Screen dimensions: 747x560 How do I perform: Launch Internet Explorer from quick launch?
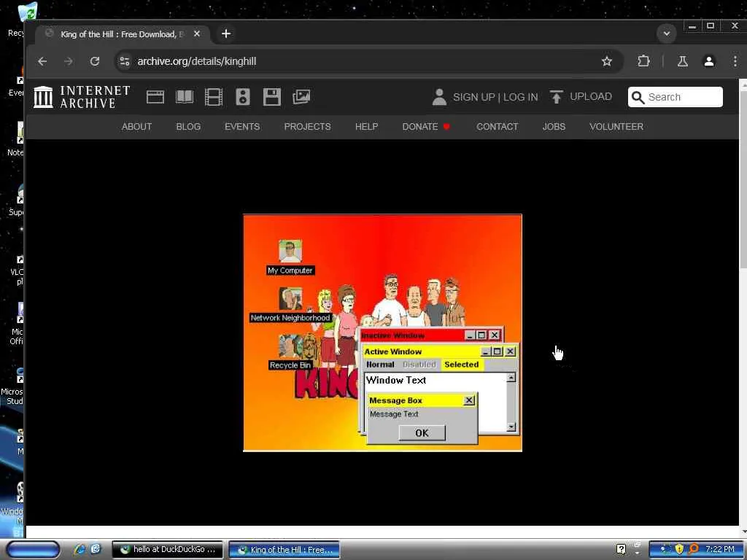click(79, 550)
